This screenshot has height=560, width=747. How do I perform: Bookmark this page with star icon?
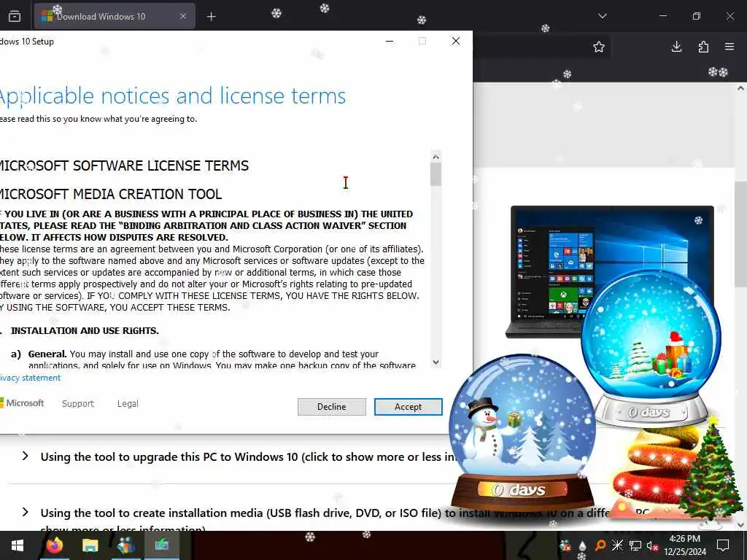(x=599, y=47)
